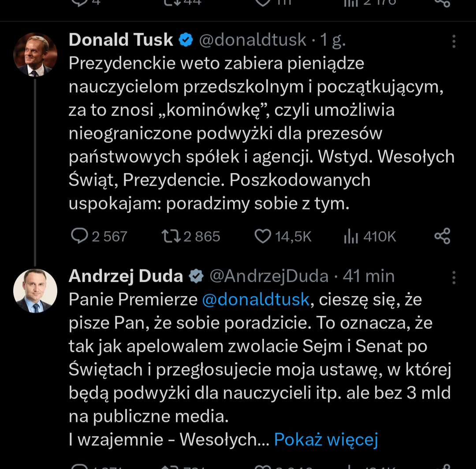The width and height of the screenshot is (476, 469).
Task: Reply to Donald Tusk's tweet
Action: click(x=80, y=237)
